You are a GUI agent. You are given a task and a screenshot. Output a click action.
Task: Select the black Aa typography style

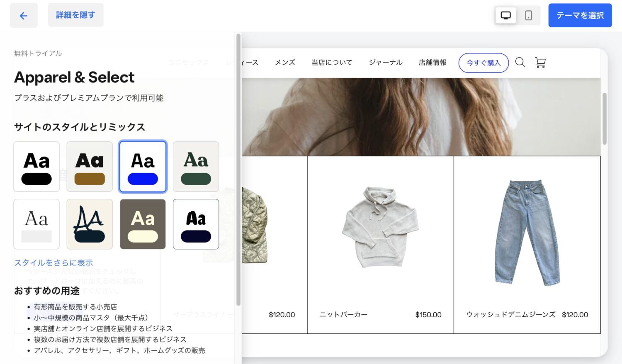36,166
